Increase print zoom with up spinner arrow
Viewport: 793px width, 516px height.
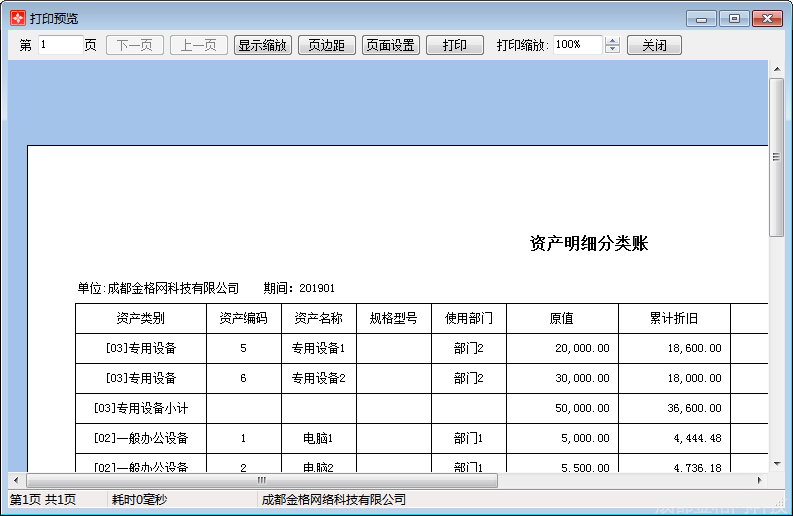[613, 41]
